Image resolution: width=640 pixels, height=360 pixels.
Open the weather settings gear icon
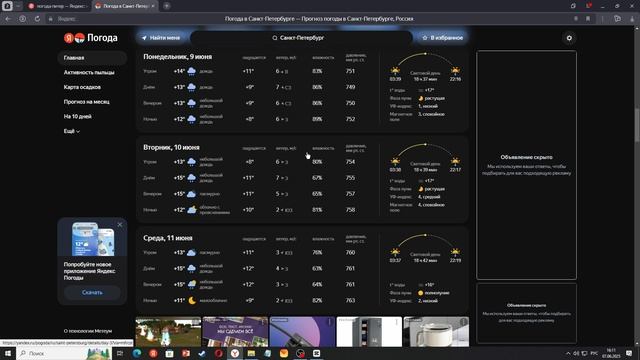569,38
